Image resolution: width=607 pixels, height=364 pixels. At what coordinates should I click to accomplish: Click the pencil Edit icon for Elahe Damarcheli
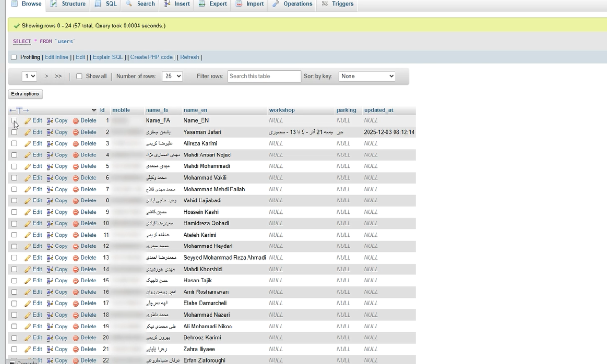pyautogui.click(x=28, y=304)
